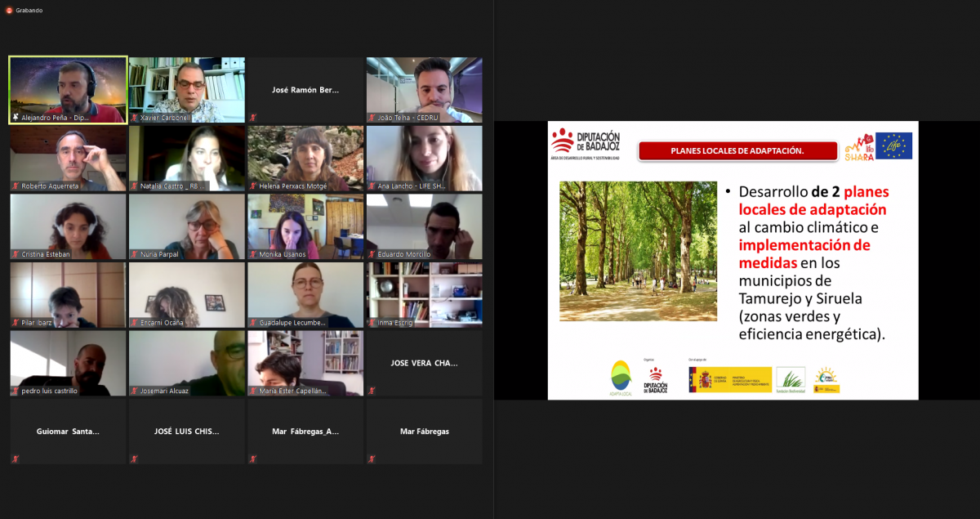Click the Diputación de Badajoz logo on slide
Image resolution: width=980 pixels, height=519 pixels.
(586, 145)
